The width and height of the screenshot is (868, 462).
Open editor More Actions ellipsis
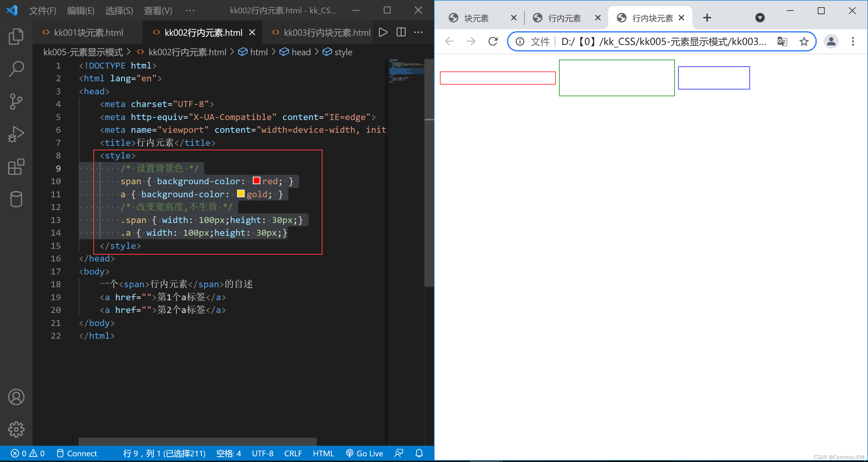419,32
